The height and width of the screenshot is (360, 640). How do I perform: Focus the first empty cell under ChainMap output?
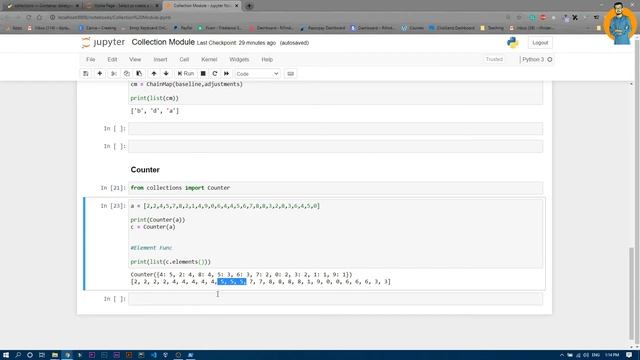336,129
